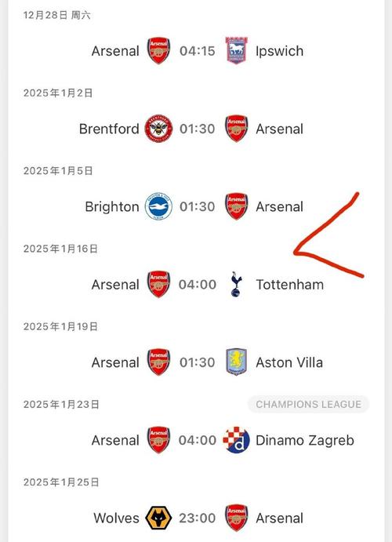Click the Brighton seagull crest icon
The height and width of the screenshot is (542, 392).
pyautogui.click(x=158, y=206)
